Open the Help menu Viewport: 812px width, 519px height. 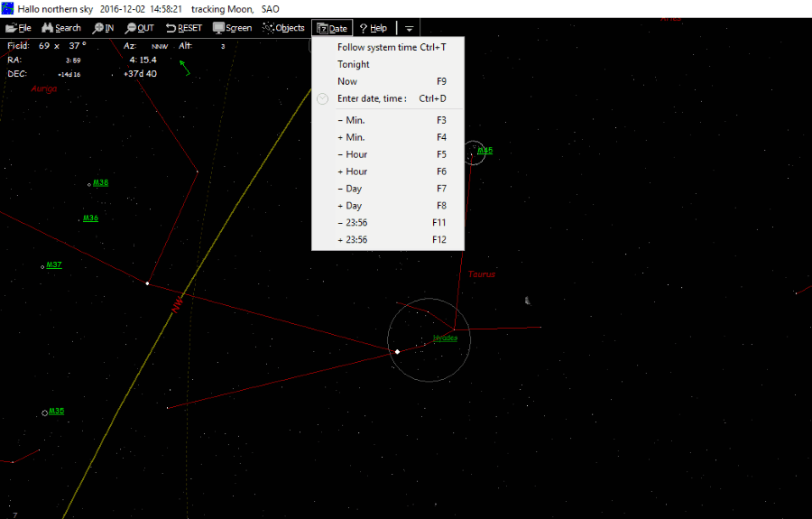(374, 28)
